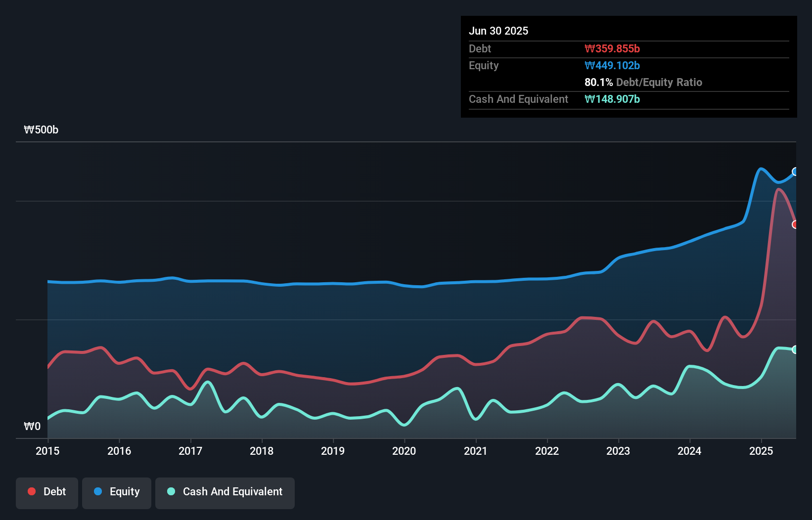Image resolution: width=812 pixels, height=520 pixels.
Task: Select the red Debt endpoint marker on chart
Action: [795, 225]
